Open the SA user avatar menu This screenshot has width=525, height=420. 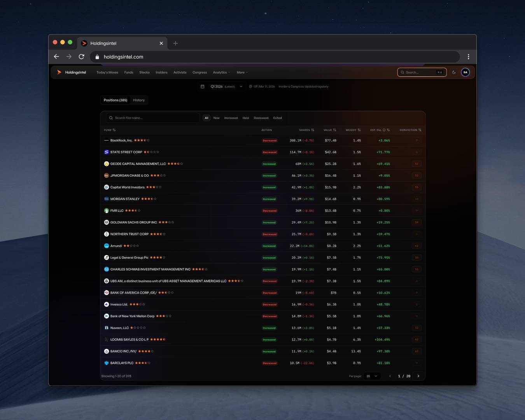click(x=465, y=72)
